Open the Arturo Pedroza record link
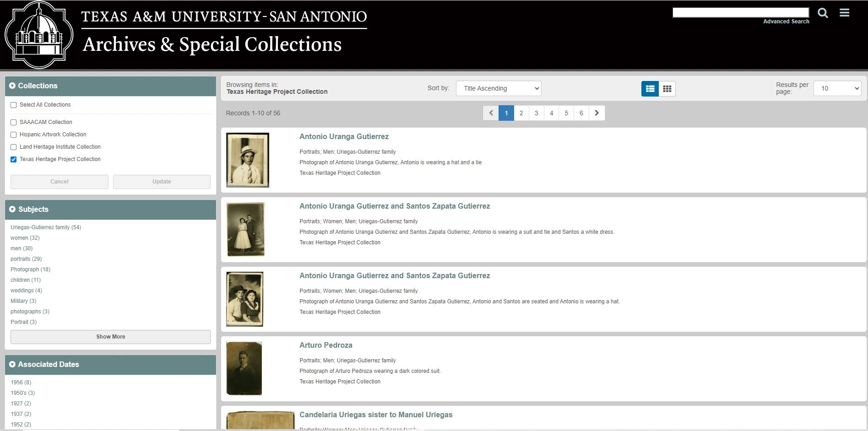The width and height of the screenshot is (868, 431). tap(325, 345)
